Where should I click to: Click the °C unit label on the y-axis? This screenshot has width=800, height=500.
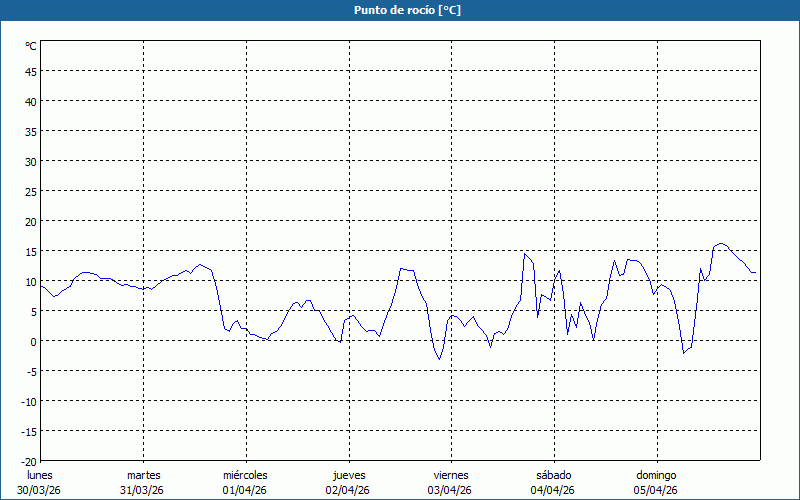point(31,46)
